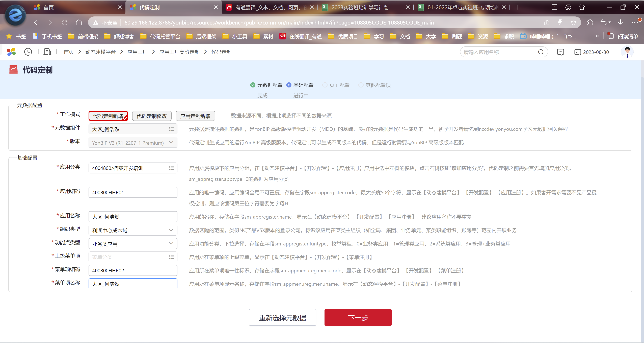
Task: Open the list picker for 上级菜单项
Action: [x=171, y=257]
